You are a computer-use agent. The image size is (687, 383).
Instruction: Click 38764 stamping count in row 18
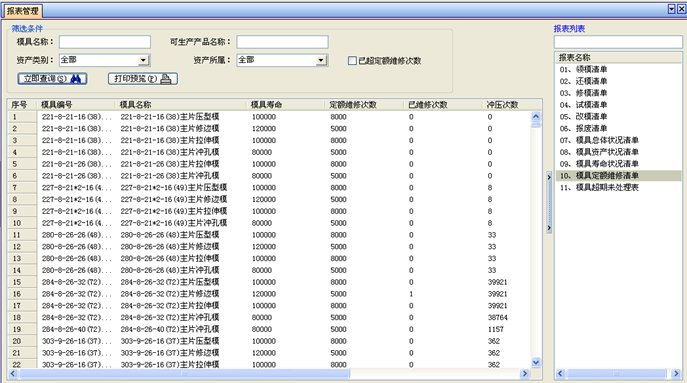click(497, 318)
